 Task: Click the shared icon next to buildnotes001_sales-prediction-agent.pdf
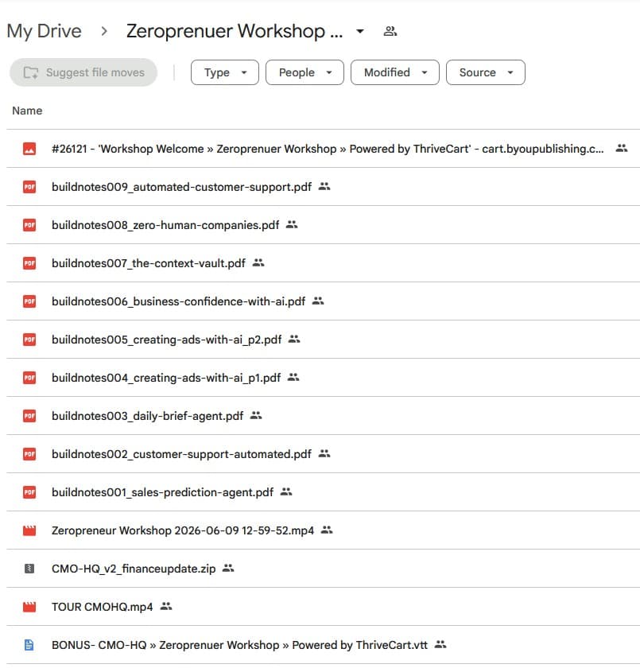(x=286, y=491)
